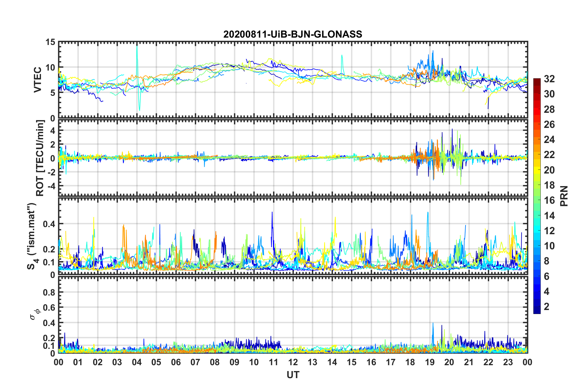Screen dimensions: 586x392
Task: Click the sigma-phi y-axis label
Action: pyautogui.click(x=35, y=315)
